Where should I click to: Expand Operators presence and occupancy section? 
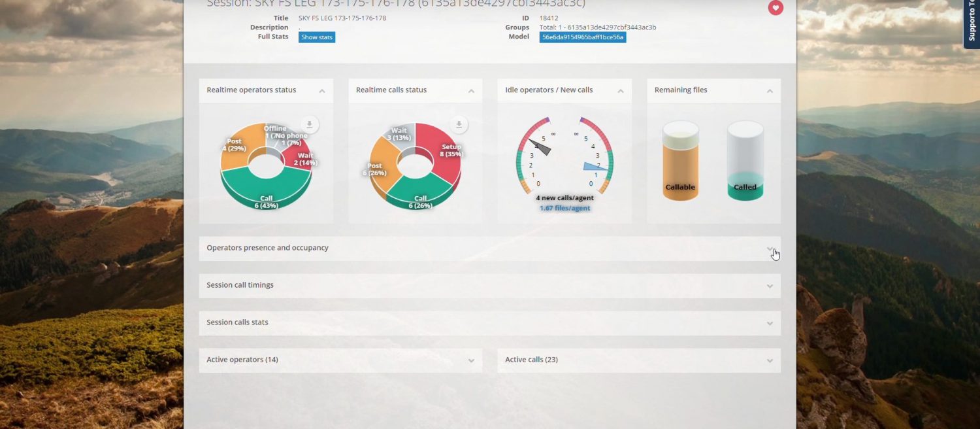pos(770,249)
